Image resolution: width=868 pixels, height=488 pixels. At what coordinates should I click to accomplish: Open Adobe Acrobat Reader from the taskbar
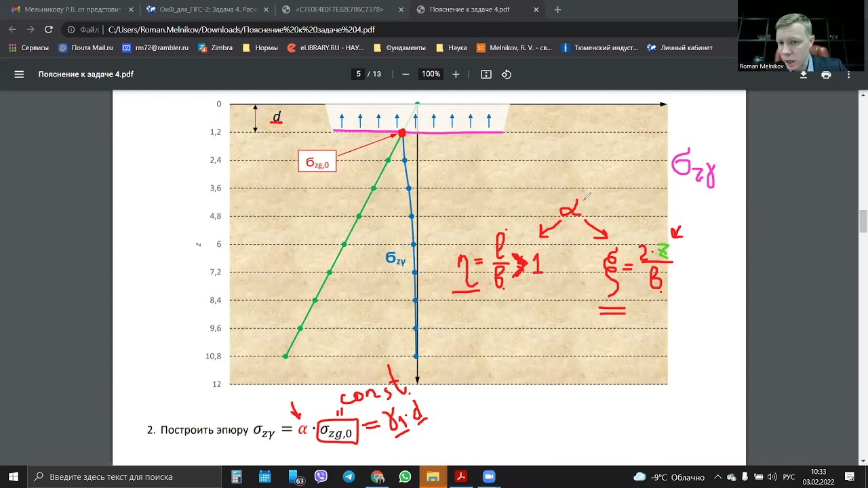[460, 476]
